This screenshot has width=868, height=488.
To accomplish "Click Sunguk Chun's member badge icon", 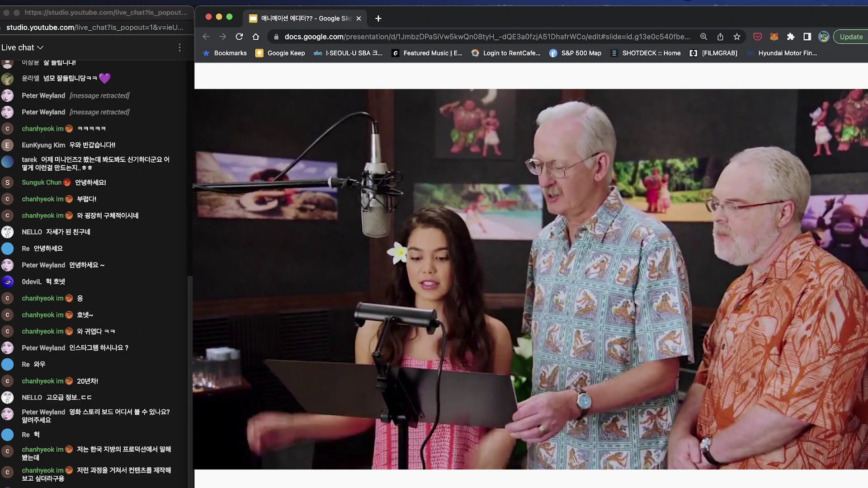I will pos(67,183).
